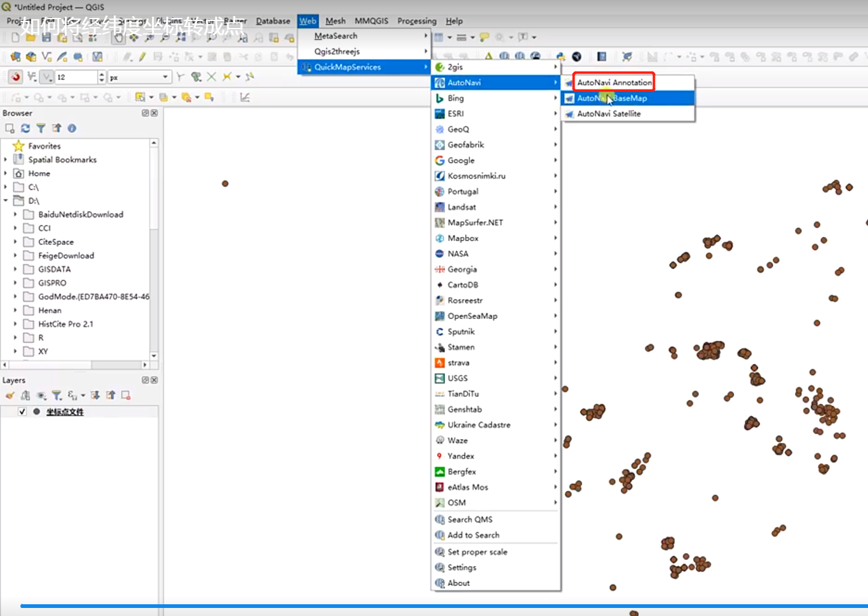The image size is (868, 616).
Task: Open the Processing menu
Action: 416,20
